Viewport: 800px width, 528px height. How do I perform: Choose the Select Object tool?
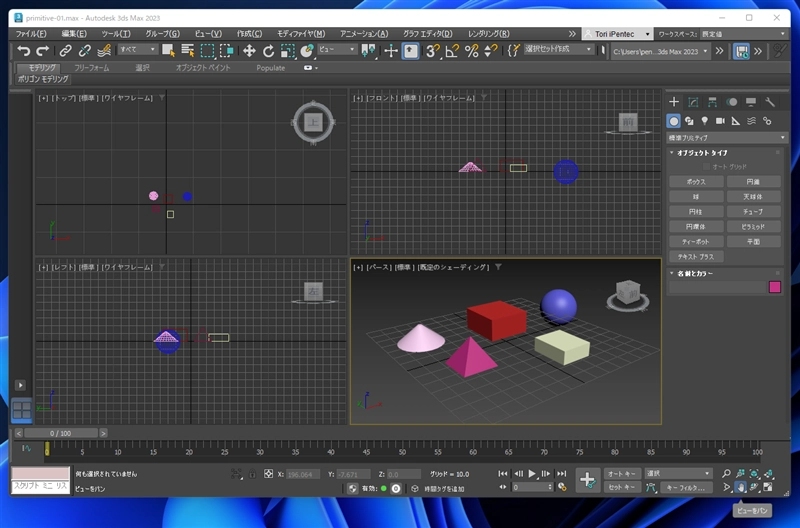168,51
